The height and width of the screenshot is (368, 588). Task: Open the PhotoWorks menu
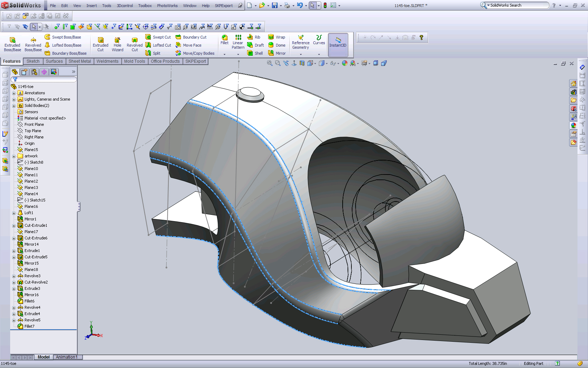167,6
